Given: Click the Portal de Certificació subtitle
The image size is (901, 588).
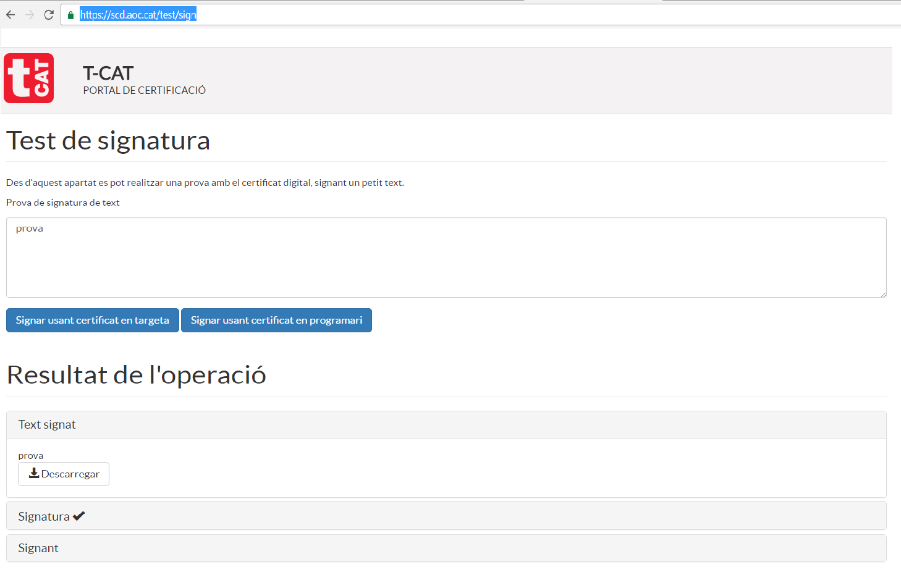Looking at the screenshot, I should (145, 90).
